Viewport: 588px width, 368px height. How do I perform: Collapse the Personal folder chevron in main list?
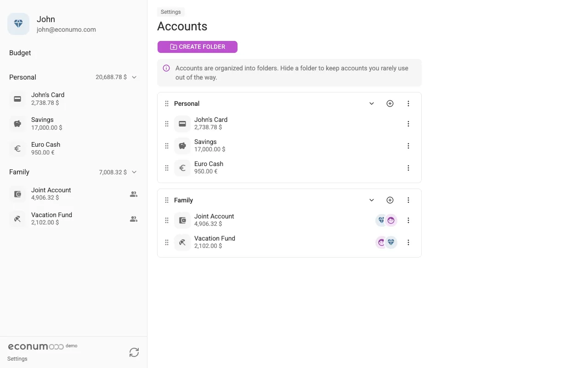tap(372, 103)
